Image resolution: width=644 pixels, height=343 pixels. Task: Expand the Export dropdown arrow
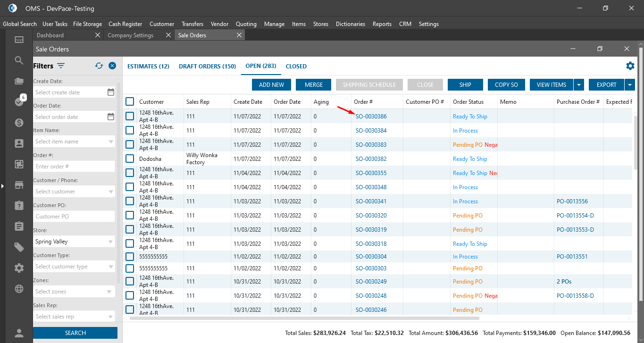point(630,85)
